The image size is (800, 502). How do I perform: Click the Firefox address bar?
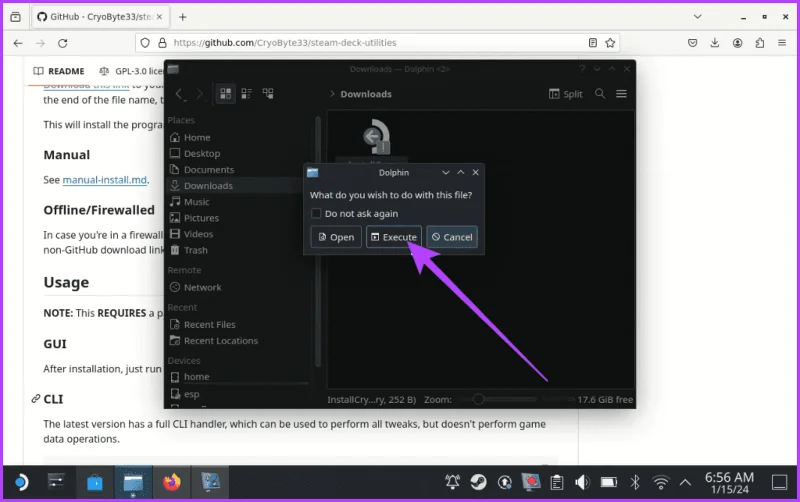[x=378, y=43]
